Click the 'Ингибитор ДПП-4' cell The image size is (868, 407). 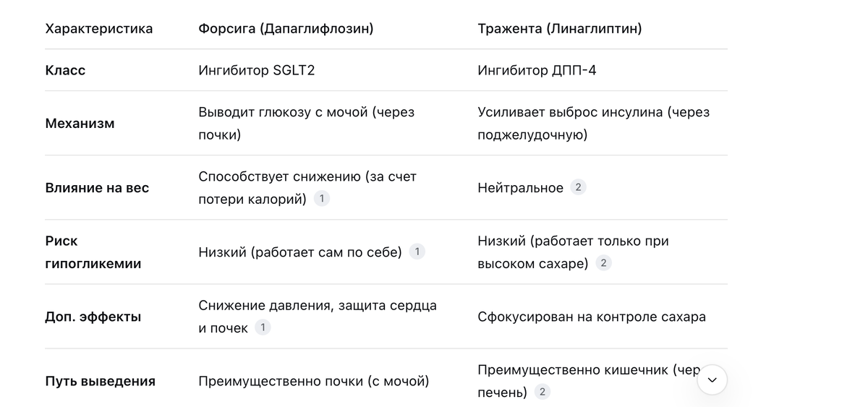click(537, 70)
